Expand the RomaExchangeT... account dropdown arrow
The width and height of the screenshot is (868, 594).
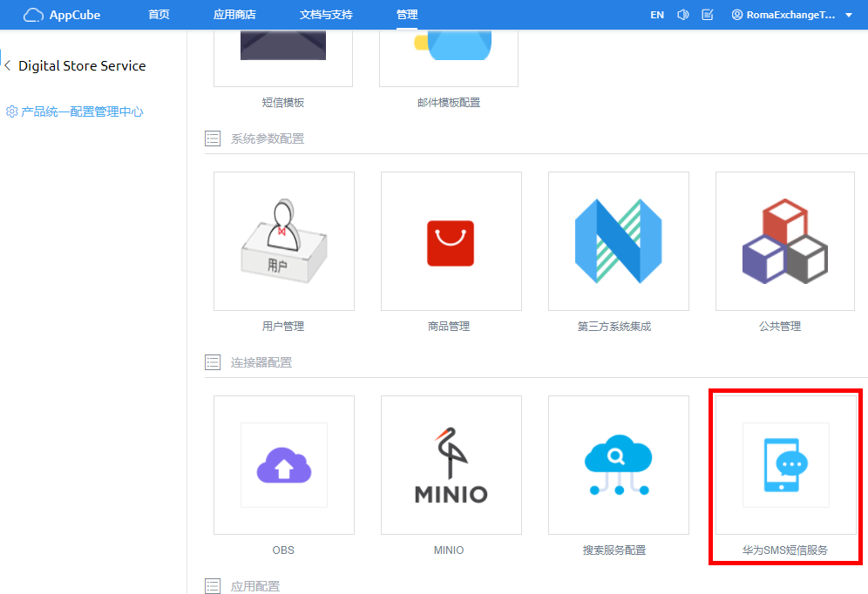click(849, 16)
